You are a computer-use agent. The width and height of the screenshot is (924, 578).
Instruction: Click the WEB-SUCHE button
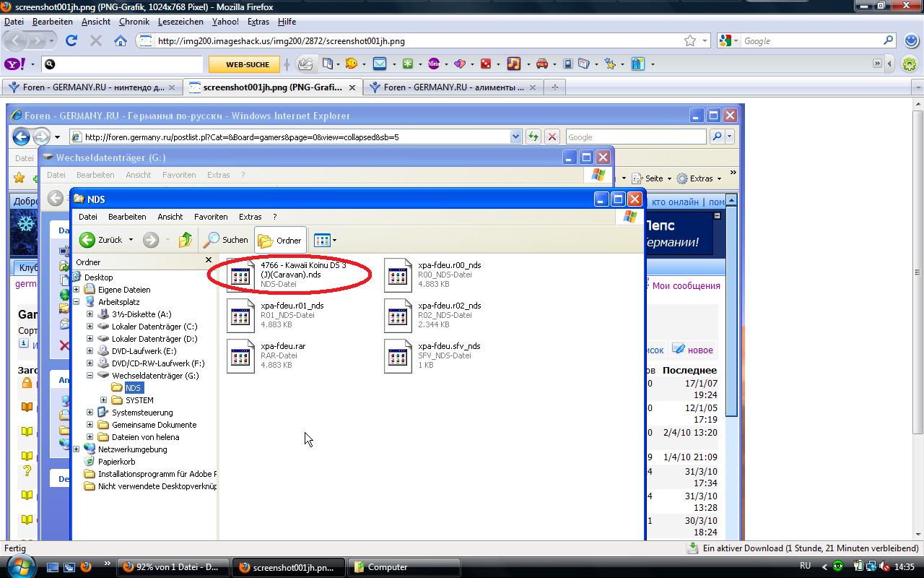(247, 64)
